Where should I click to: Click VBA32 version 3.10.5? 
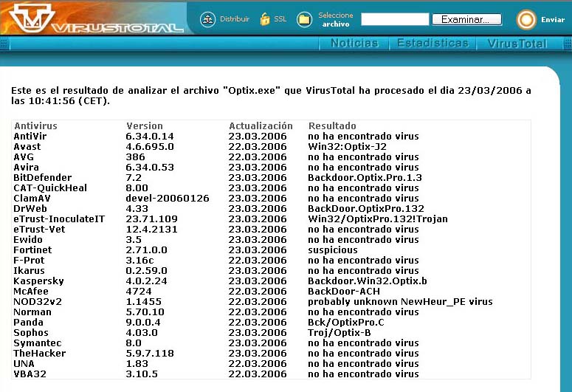[x=142, y=374]
